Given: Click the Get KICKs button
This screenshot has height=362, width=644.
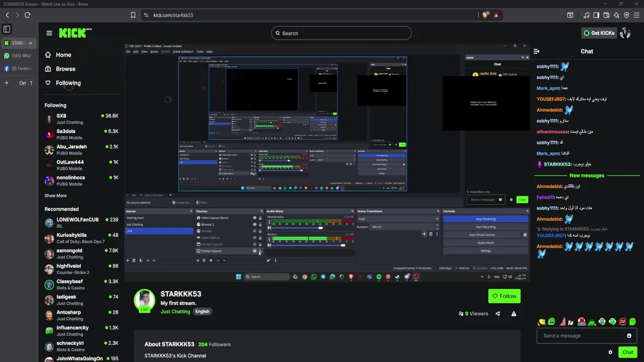Looking at the screenshot, I should (599, 33).
